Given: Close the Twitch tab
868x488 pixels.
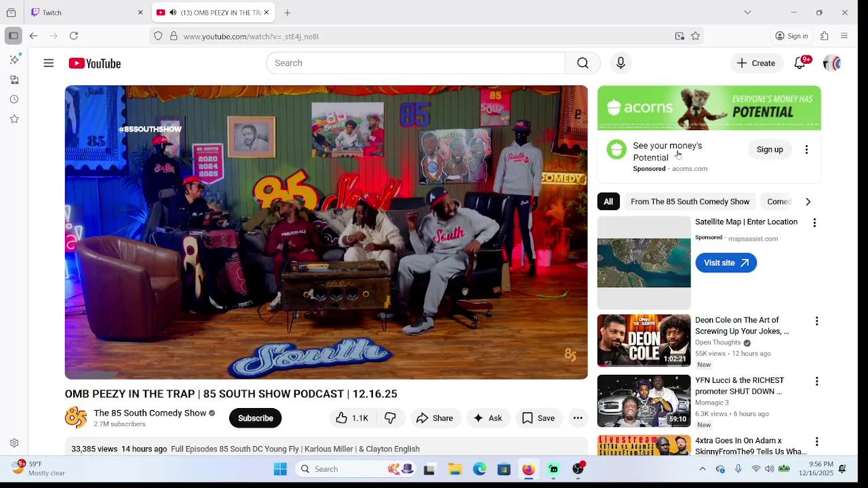Looking at the screenshot, I should pyautogui.click(x=140, y=12).
